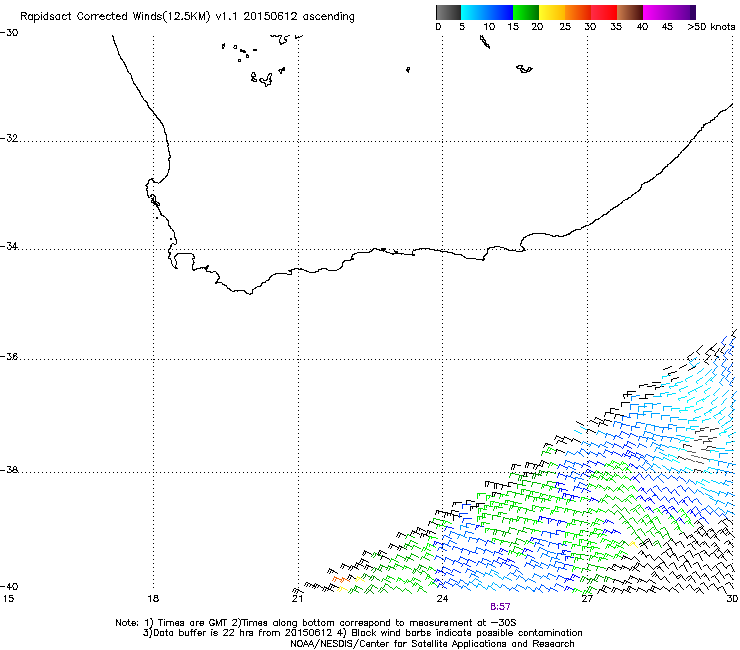Click the '24' longitude axis label

coord(442,599)
